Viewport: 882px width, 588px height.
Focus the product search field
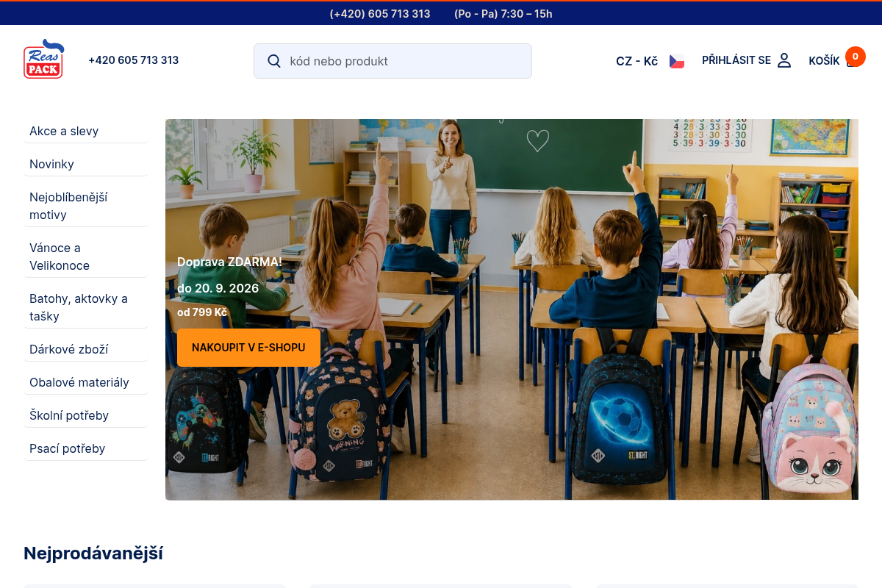392,61
